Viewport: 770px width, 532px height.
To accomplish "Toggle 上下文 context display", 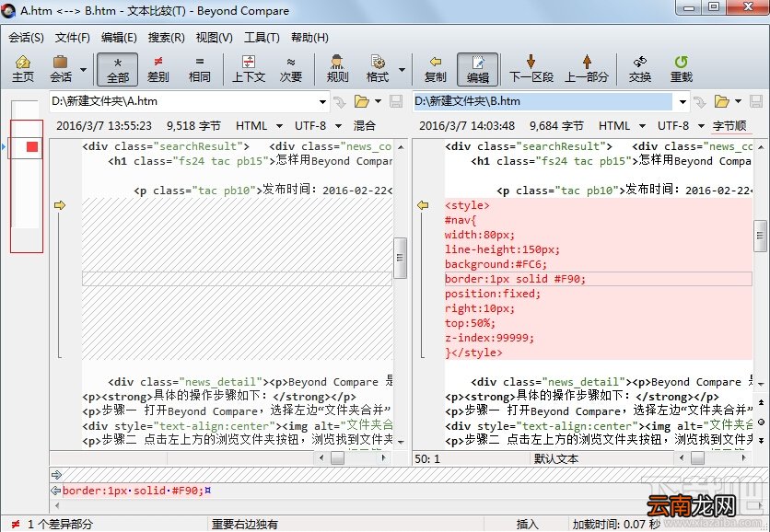I will (x=249, y=69).
